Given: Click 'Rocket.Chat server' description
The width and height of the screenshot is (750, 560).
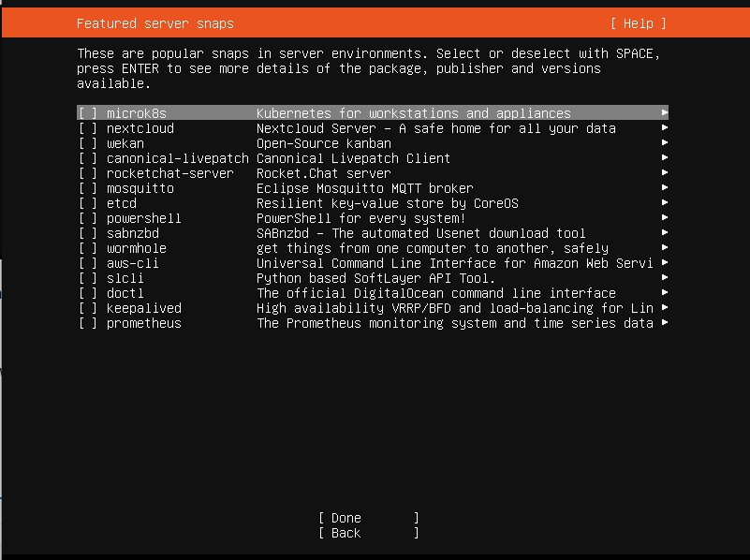Looking at the screenshot, I should [324, 173].
